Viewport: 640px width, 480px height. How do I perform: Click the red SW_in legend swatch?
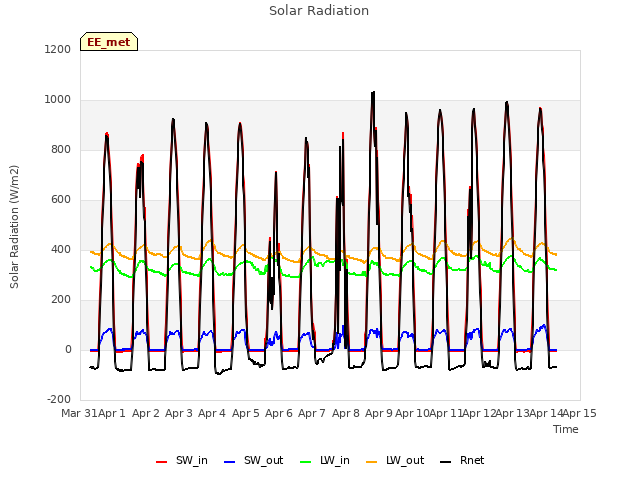(162, 462)
